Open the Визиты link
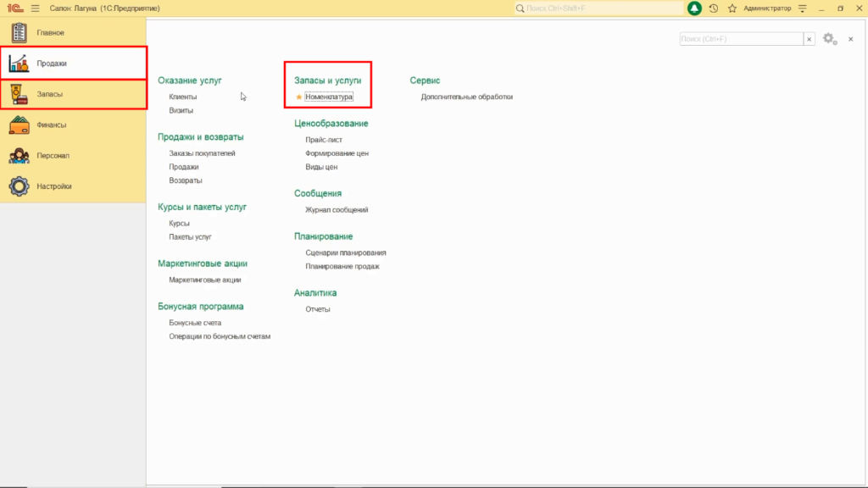 click(x=181, y=111)
